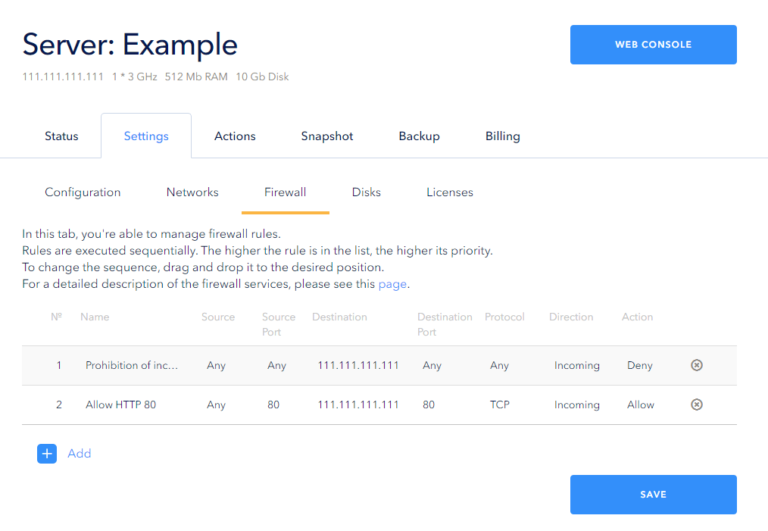Open the Snapshot tab

point(326,136)
